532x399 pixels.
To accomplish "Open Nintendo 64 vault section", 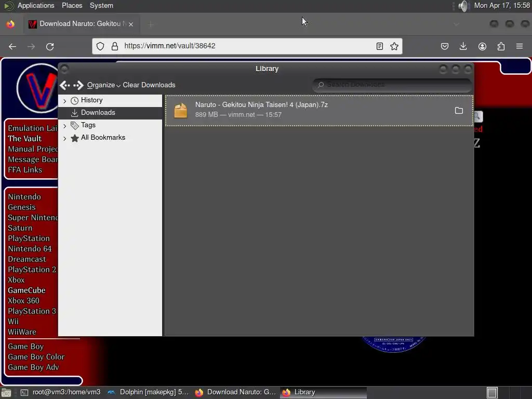I will pyautogui.click(x=30, y=249).
